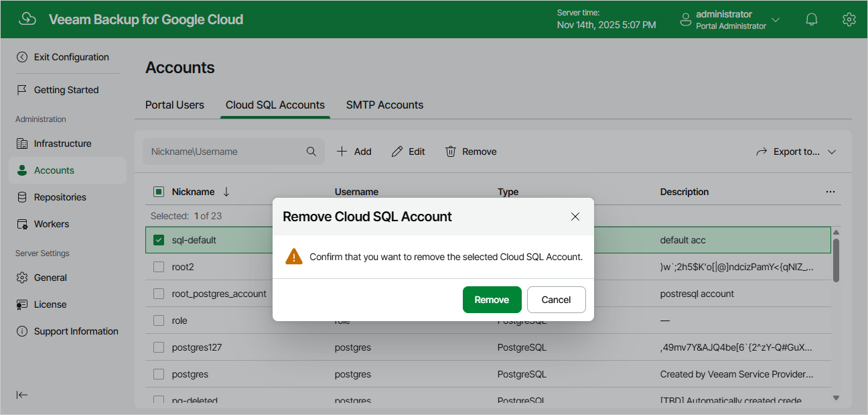Close the Remove Cloud SQL Account dialog

tap(575, 217)
